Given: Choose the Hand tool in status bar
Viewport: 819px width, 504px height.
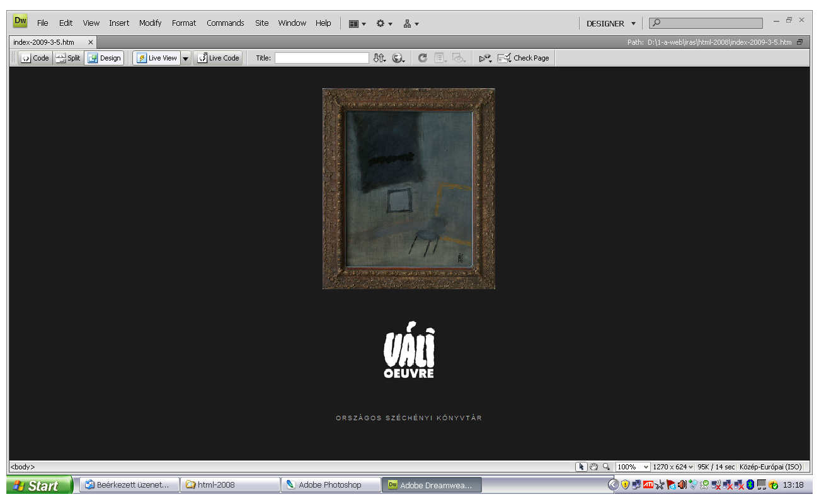Looking at the screenshot, I should coord(593,467).
